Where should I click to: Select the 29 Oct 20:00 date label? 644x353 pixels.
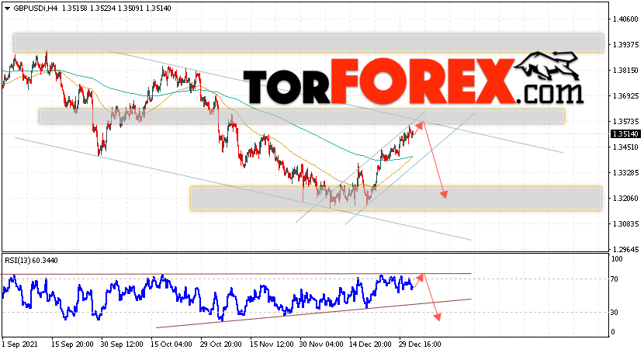(x=221, y=344)
